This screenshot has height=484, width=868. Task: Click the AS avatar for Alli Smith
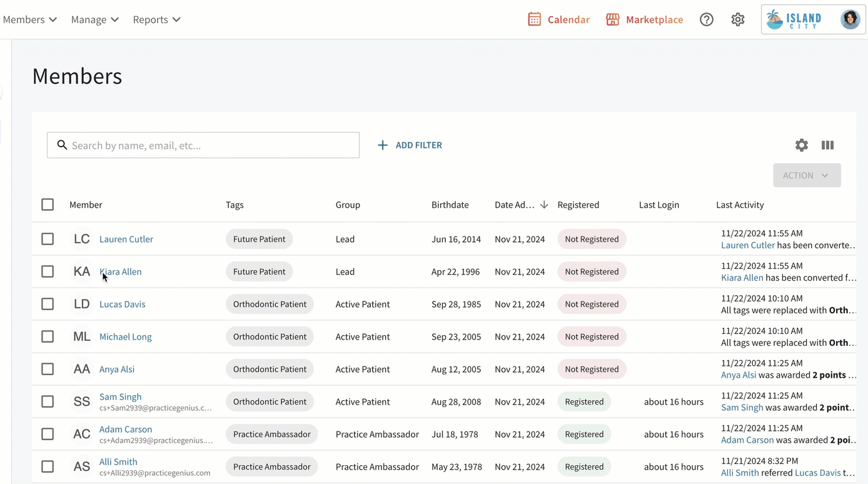tap(82, 466)
